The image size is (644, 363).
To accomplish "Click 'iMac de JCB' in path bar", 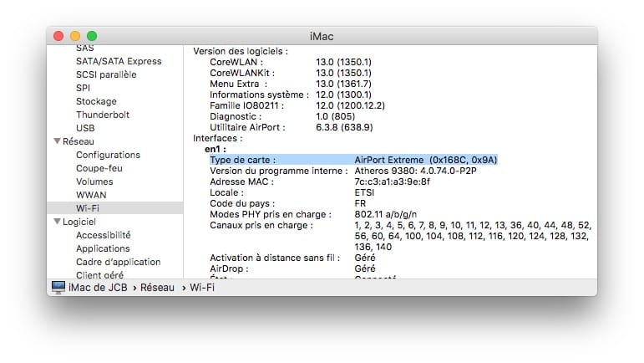I will [98, 288].
